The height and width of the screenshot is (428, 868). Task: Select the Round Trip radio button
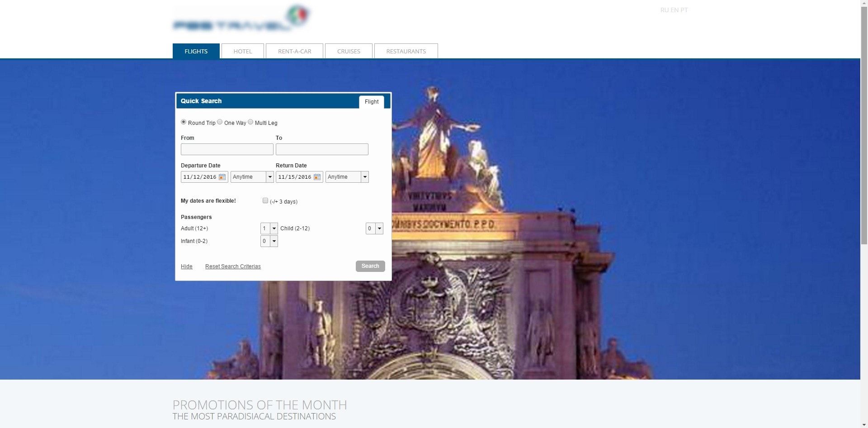184,122
